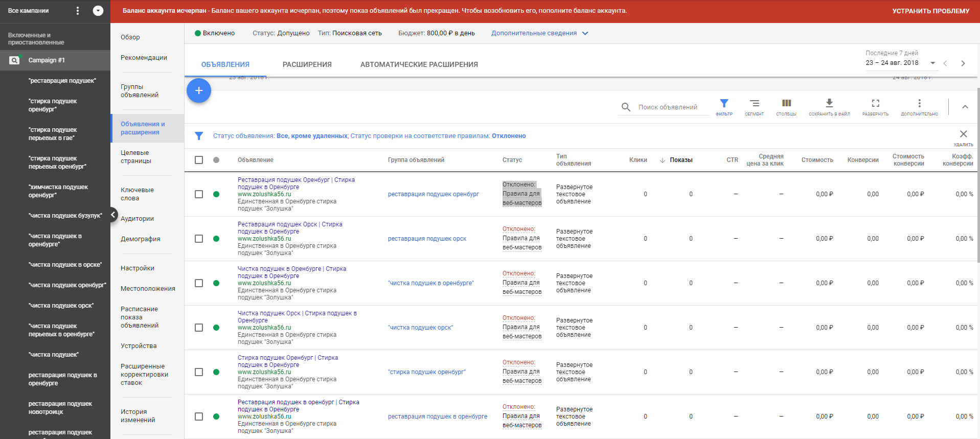Screen dimensions: 980x439
Task: Open История изменений in side menu
Action: click(x=138, y=416)
